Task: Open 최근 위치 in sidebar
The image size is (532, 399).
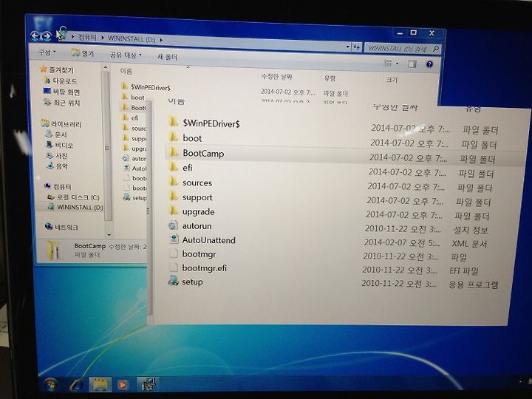Action: (62, 102)
